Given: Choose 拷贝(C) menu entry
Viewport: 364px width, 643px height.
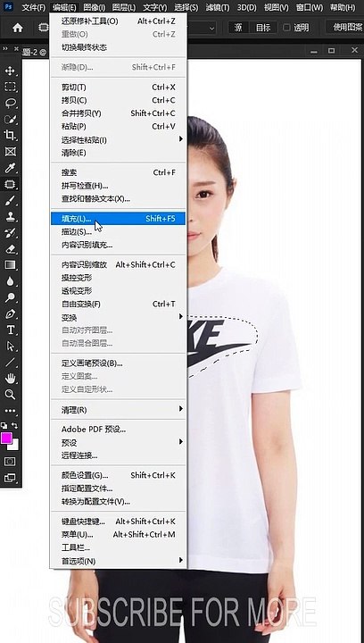Looking at the screenshot, I should click(x=118, y=100).
